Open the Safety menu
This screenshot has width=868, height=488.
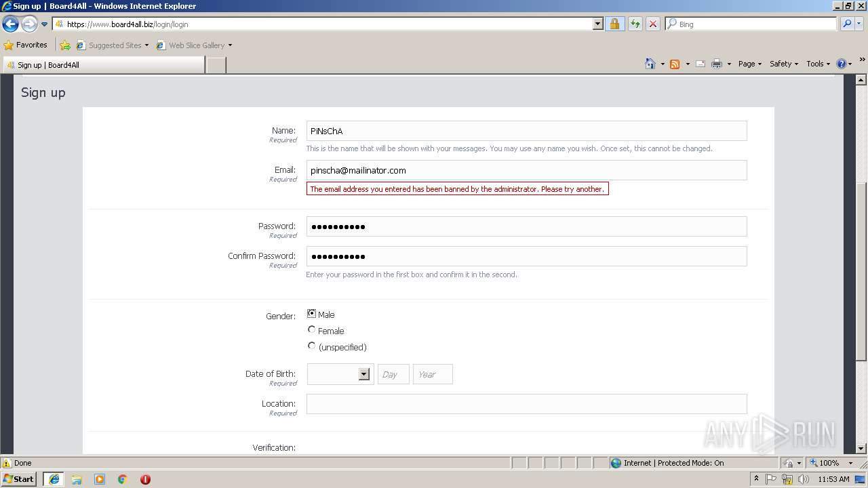point(783,64)
